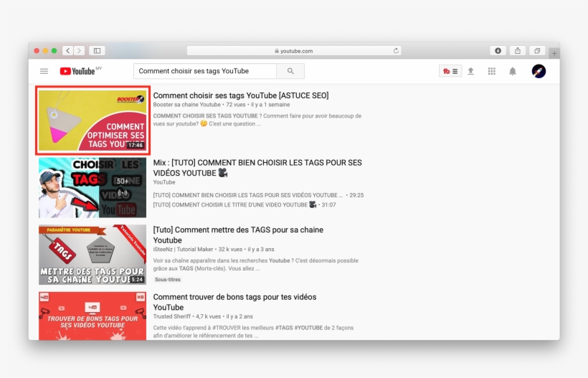Show all tabs overview button
Image resolution: width=588 pixels, height=378 pixels.
(x=537, y=51)
